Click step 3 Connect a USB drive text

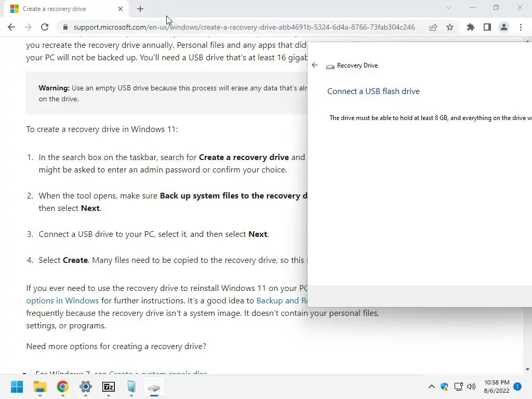pyautogui.click(x=154, y=234)
